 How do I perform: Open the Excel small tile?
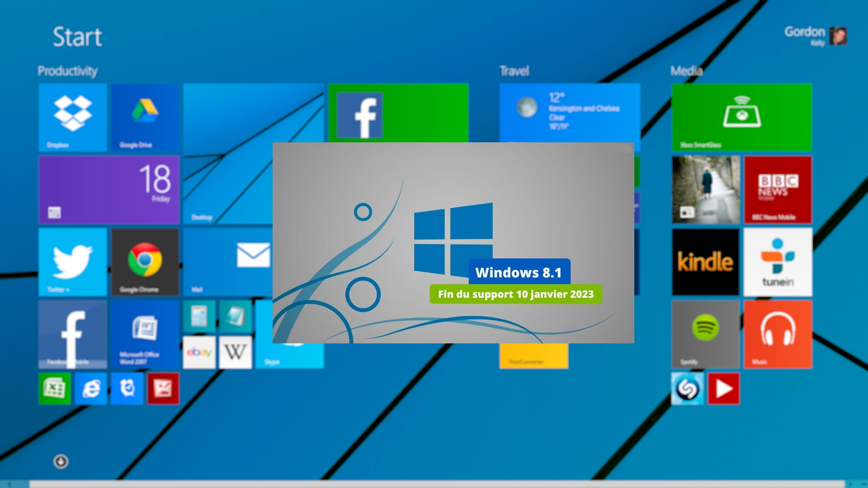point(55,389)
